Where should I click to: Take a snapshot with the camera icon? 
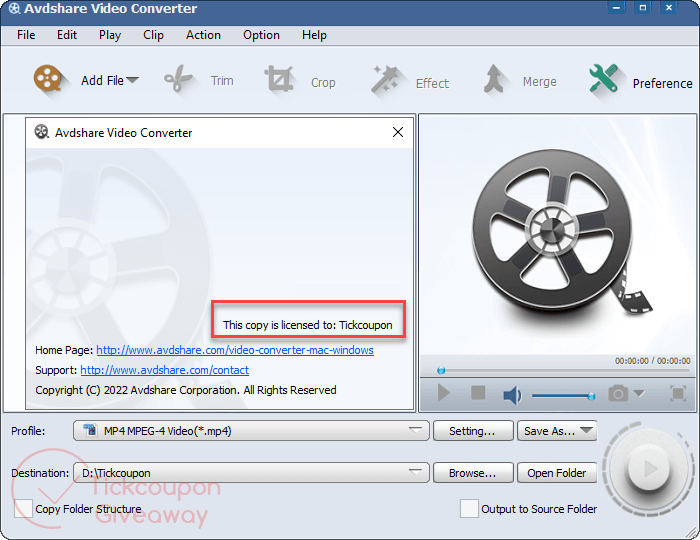point(618,394)
